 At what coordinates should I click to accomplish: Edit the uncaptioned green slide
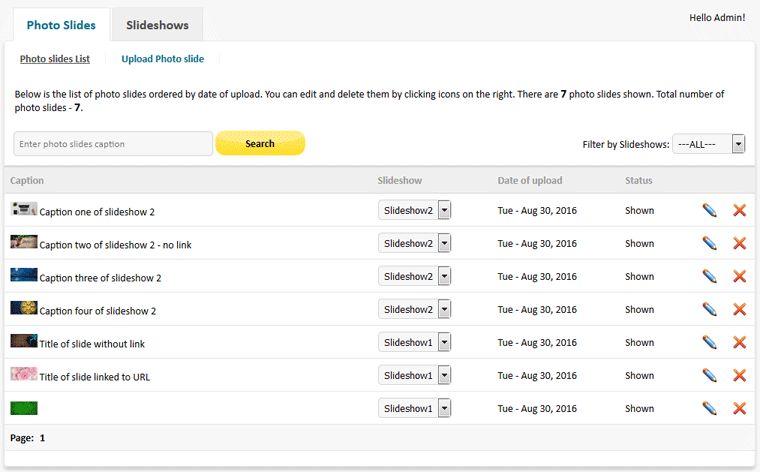point(709,408)
